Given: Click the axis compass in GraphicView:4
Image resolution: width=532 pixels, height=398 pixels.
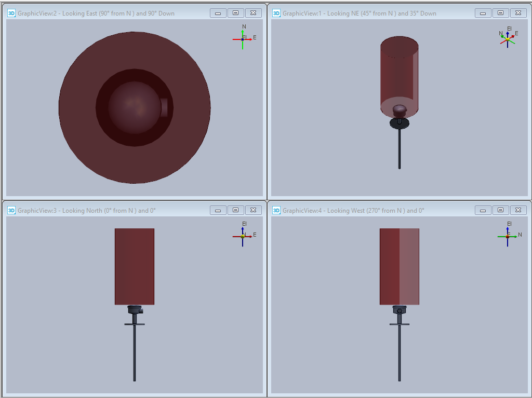Looking at the screenshot, I should click(x=509, y=234).
